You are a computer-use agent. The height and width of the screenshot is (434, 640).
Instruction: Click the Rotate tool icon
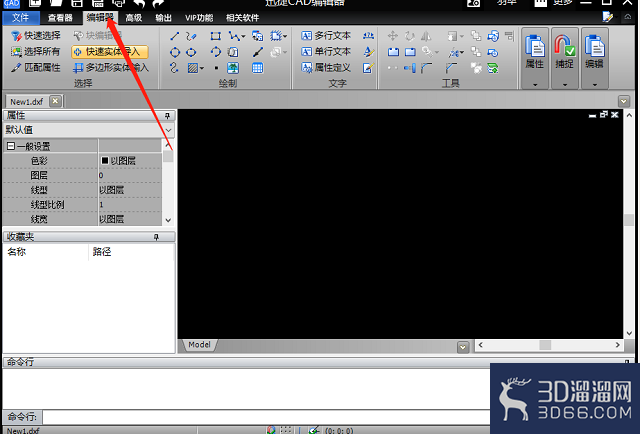pos(409,36)
